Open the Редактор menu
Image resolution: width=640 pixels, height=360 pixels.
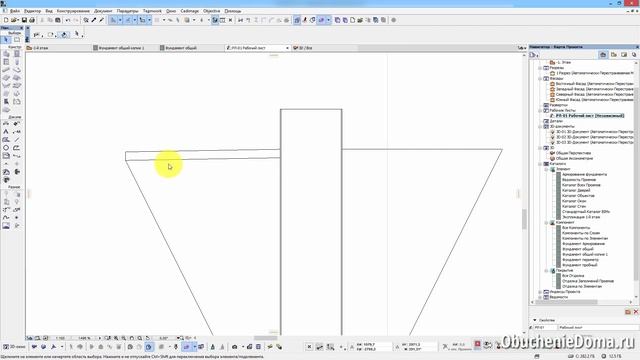pos(33,11)
